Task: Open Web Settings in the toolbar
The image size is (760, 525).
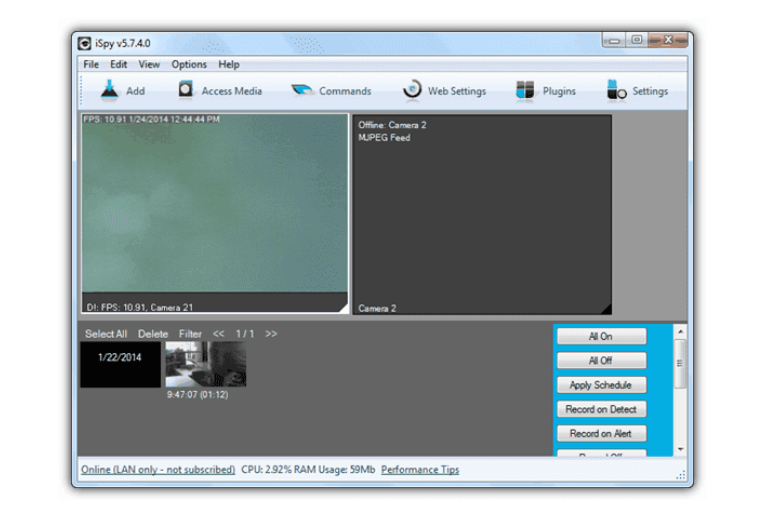Action: pos(444,91)
